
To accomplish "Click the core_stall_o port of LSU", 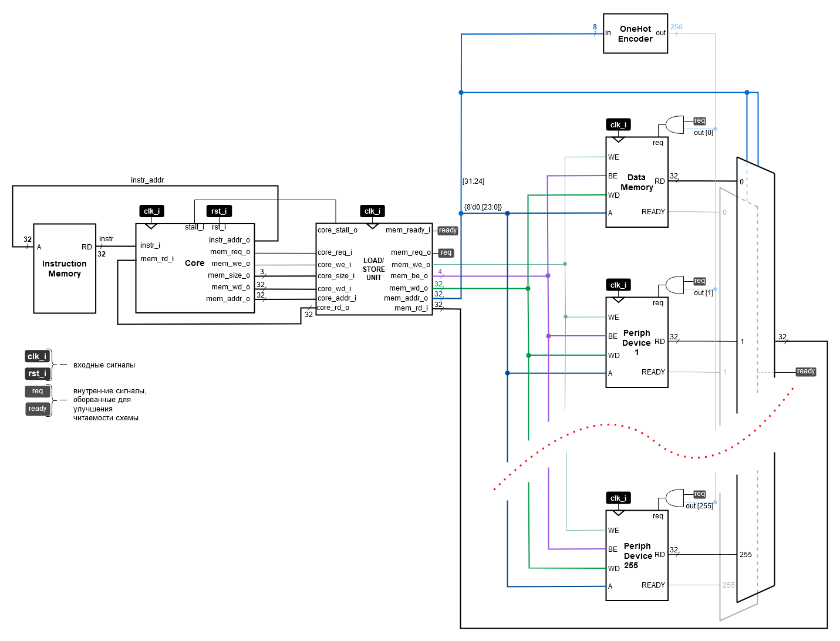I will click(x=338, y=230).
